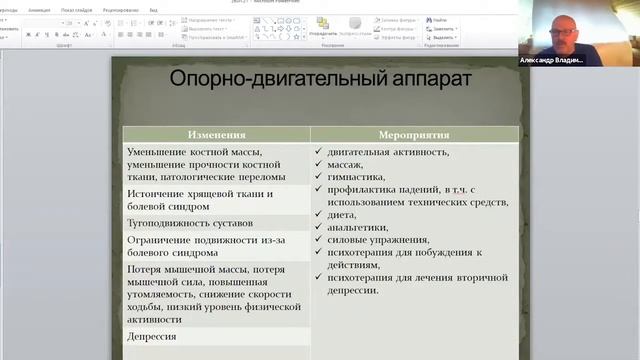The width and height of the screenshot is (640, 360).
Task: Open the Экспресс-стили gallery
Action: coord(356,27)
